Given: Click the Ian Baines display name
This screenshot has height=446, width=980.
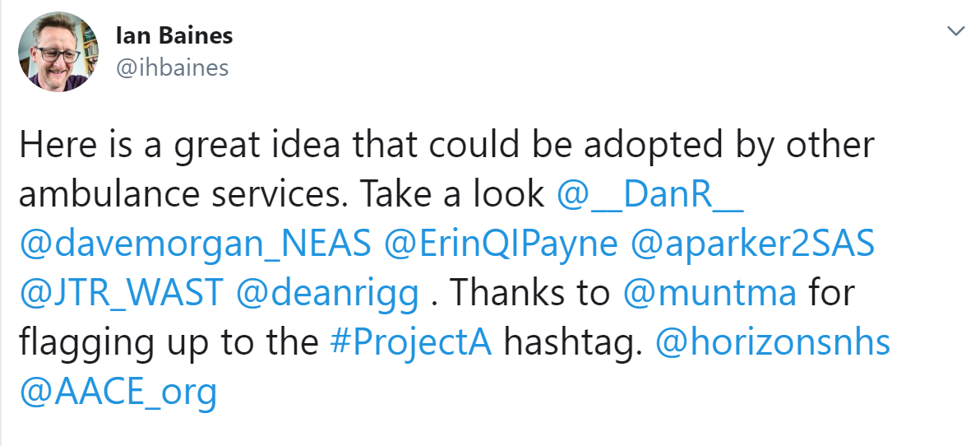Looking at the screenshot, I should 174,35.
